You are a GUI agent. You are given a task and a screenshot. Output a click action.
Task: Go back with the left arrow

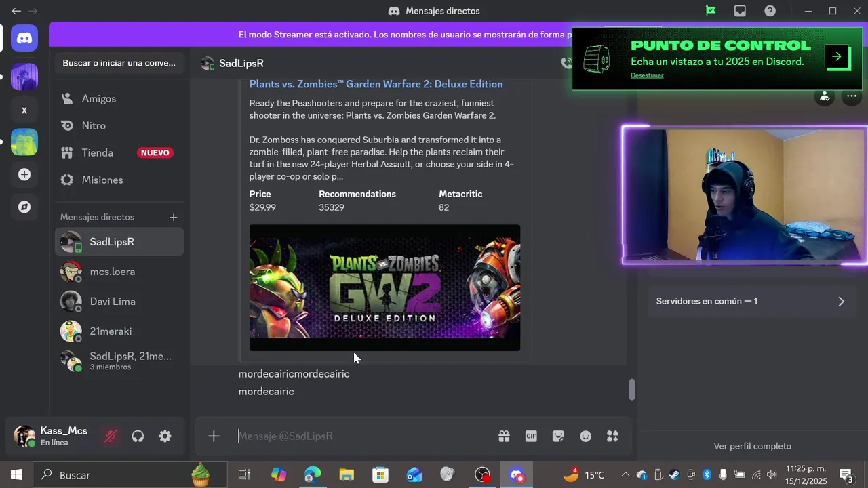tap(16, 11)
